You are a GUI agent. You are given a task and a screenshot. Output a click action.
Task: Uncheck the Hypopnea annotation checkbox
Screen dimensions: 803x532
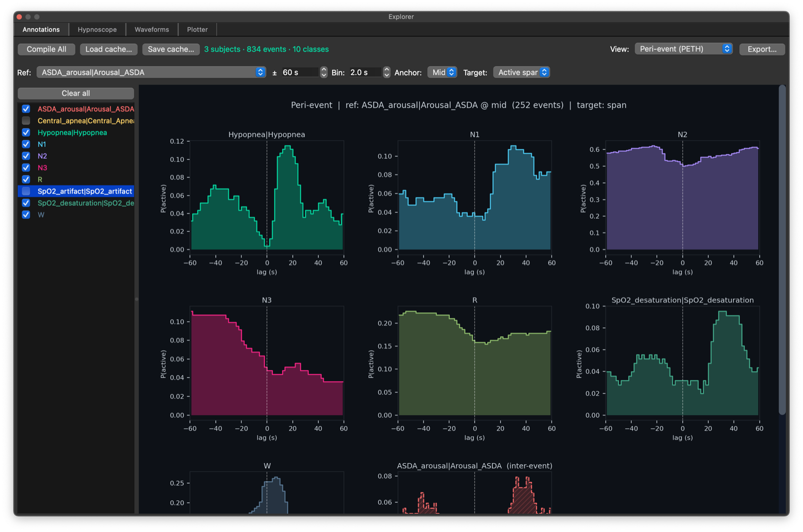pyautogui.click(x=26, y=132)
